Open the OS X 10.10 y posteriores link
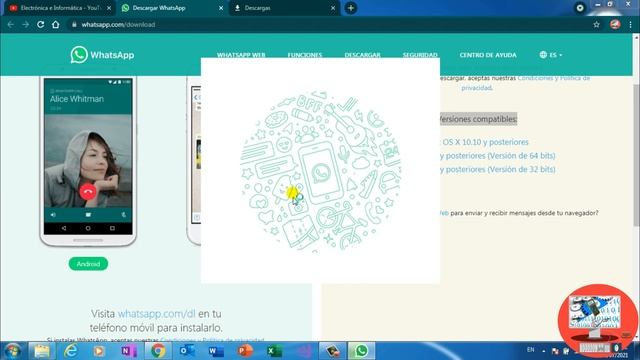Image resolution: width=640 pixels, height=360 pixels. [484, 142]
